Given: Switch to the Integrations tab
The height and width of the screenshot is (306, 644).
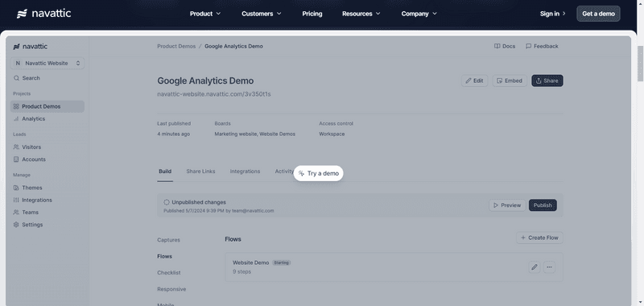Looking at the screenshot, I should [245, 172].
